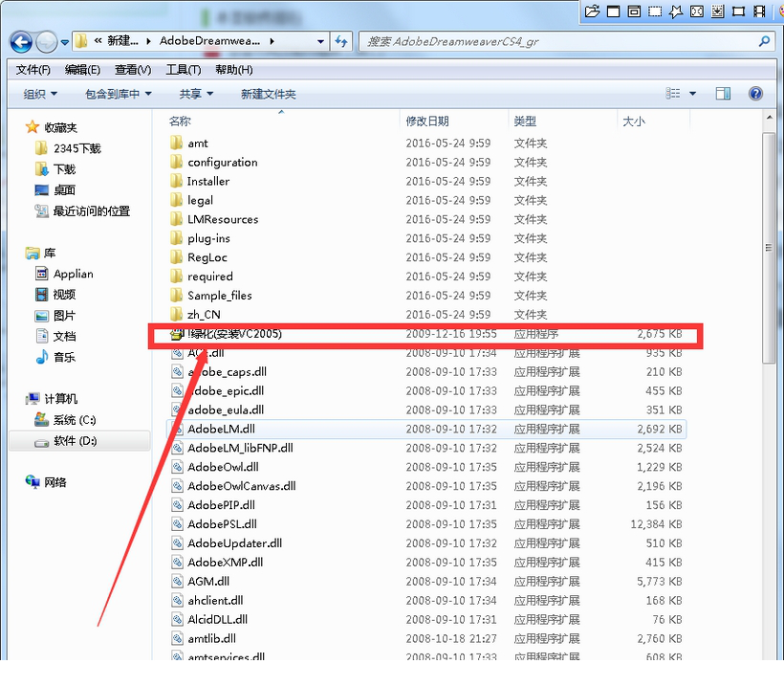
Task: Click the capture-window icon in the capture toolbar
Action: click(x=613, y=11)
